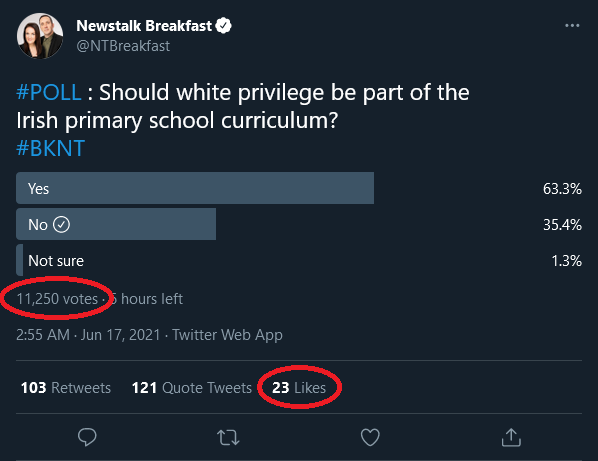View the 23 Likes list
Screen dimensions: 598x461
[299, 388]
